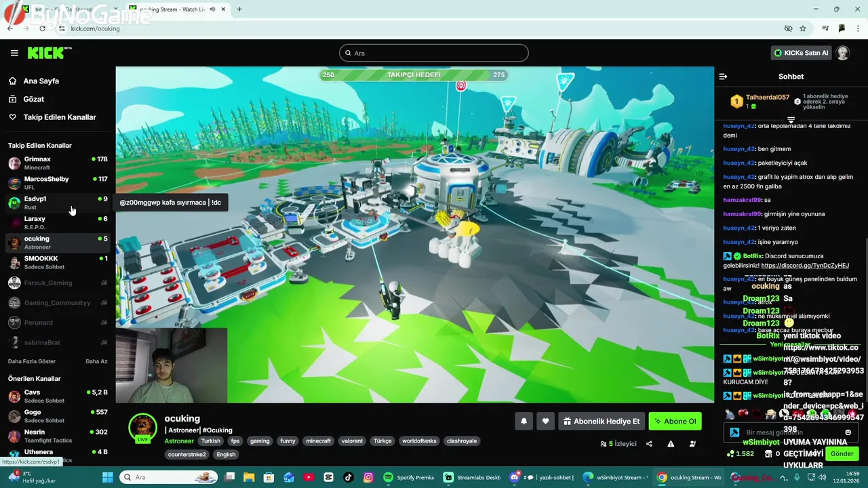Open the Windows Start menu
Image resolution: width=868 pixels, height=488 pixels.
tap(107, 477)
